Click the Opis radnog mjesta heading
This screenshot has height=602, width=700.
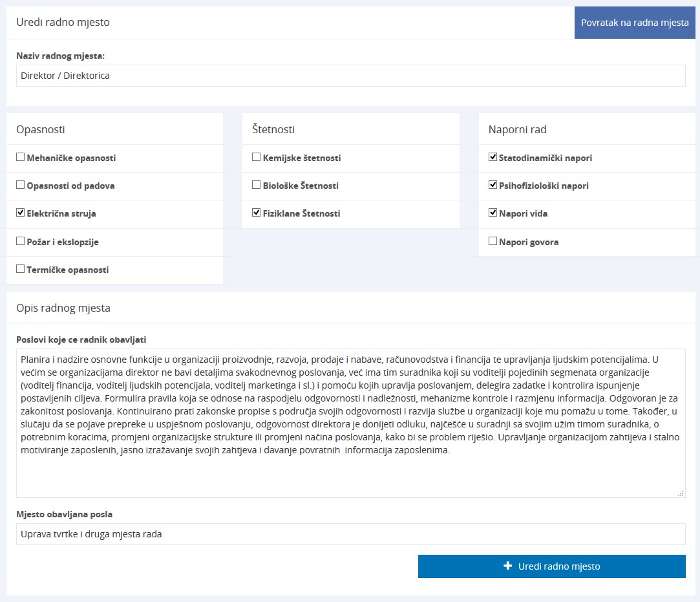(x=63, y=308)
